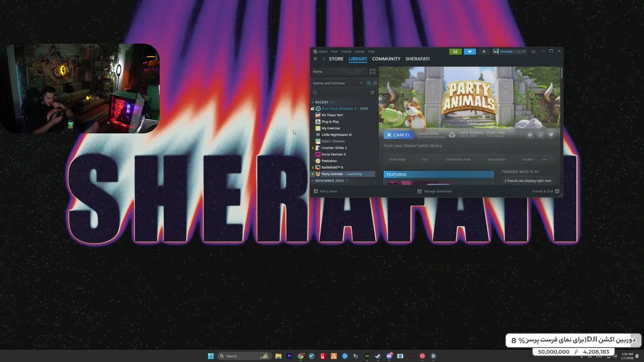The height and width of the screenshot is (362, 644).
Task: Open Friends & Chat
Action: point(546,191)
